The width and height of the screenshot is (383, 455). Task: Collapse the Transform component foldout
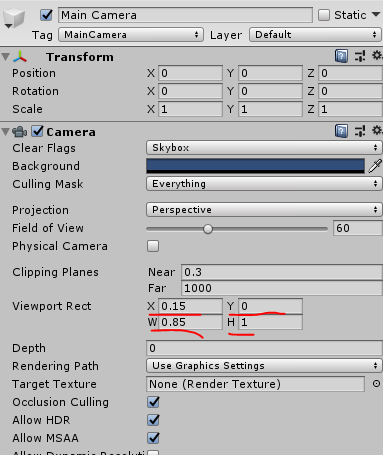pyautogui.click(x=5, y=56)
